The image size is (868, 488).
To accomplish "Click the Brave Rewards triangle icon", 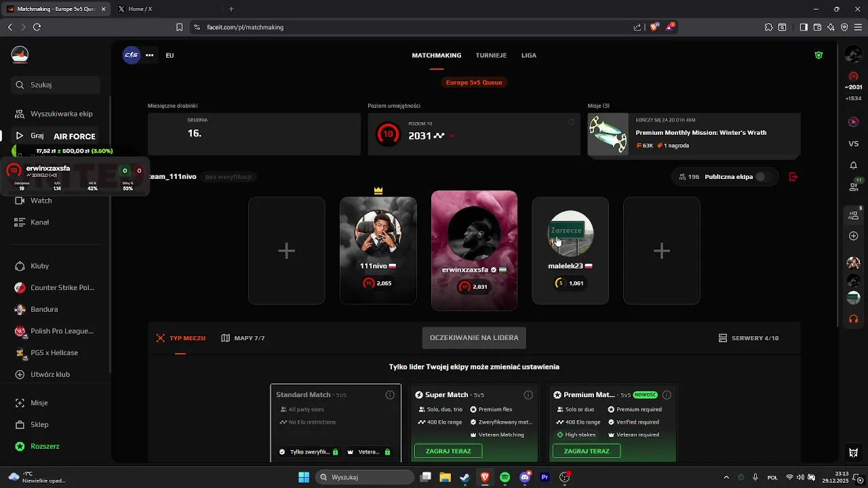I will (x=670, y=27).
